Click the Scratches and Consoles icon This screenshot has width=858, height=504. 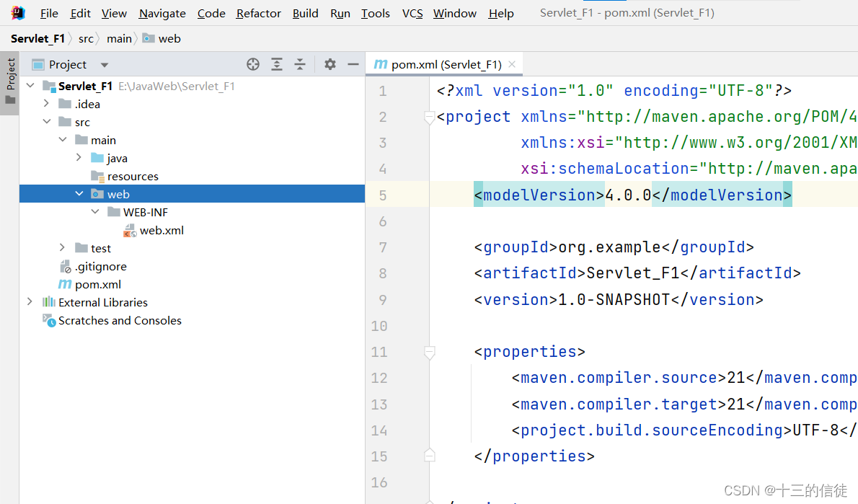[50, 320]
